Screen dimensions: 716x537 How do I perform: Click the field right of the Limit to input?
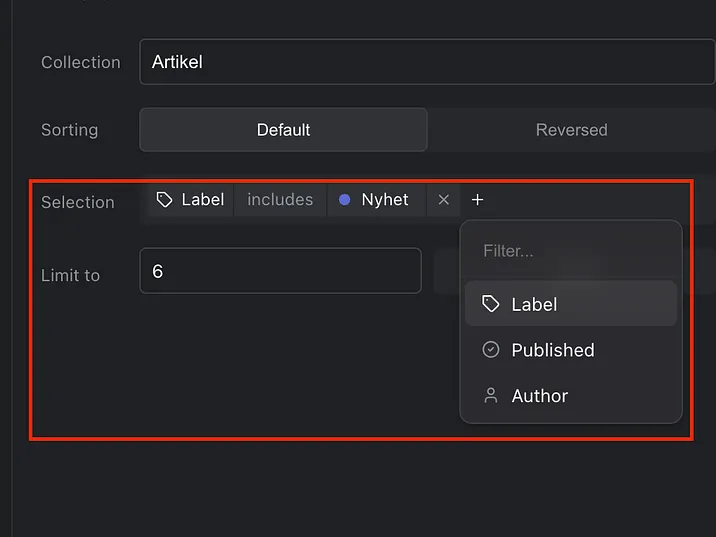point(446,272)
